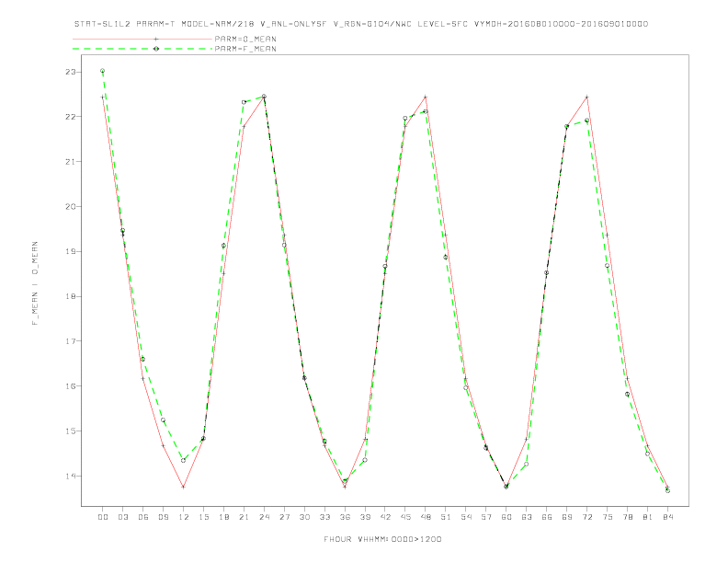The height and width of the screenshot is (563, 728).
Task: Click x-axis tick label 03
Action: point(122,517)
